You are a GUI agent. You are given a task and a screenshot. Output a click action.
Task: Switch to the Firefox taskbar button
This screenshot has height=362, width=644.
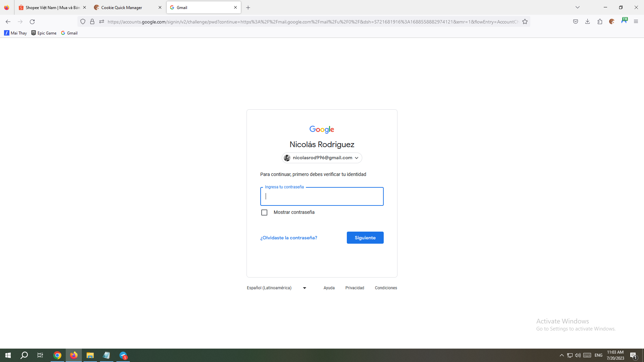(74, 355)
